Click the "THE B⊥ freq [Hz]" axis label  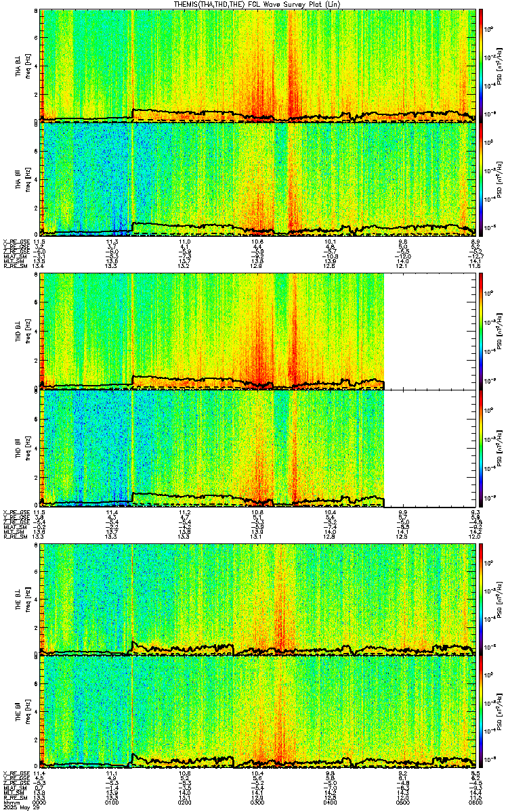pyautogui.click(x=22, y=599)
